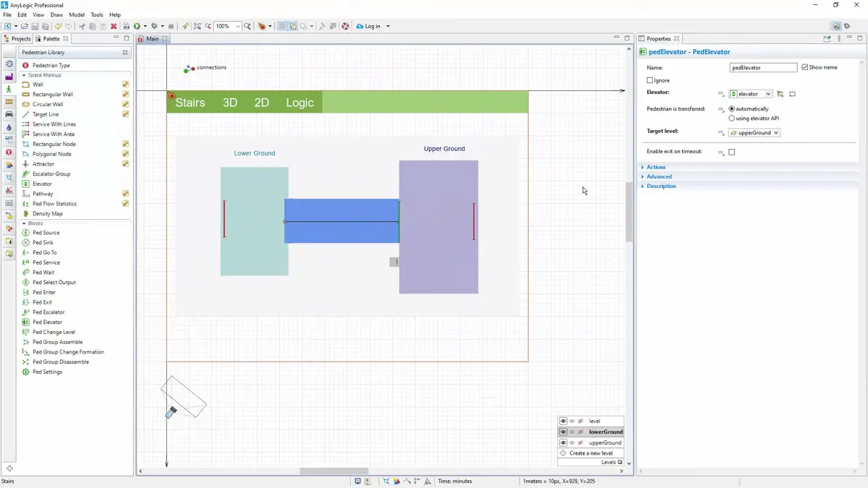Click the 2D view area link
Screen dimensions: 868x488
tap(261, 103)
